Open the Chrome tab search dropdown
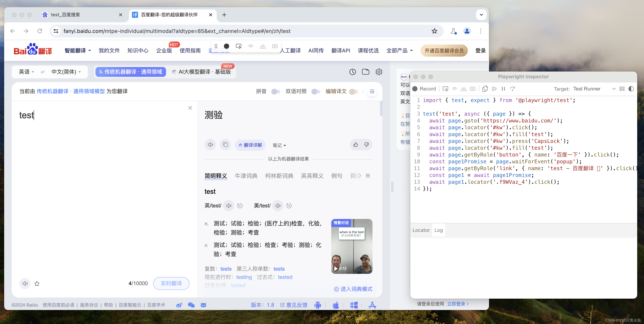644x324 pixels. (x=481, y=15)
